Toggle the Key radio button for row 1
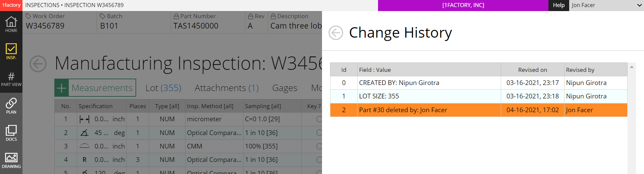The height and width of the screenshot is (174, 644). (319, 119)
